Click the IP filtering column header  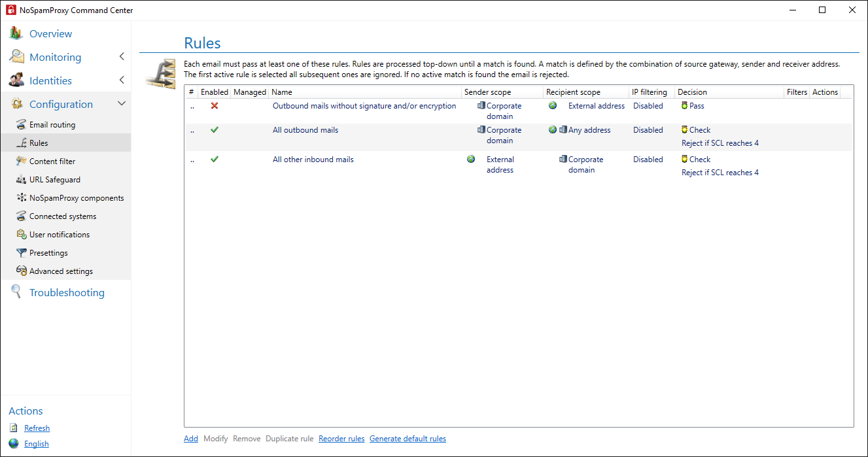(x=651, y=92)
